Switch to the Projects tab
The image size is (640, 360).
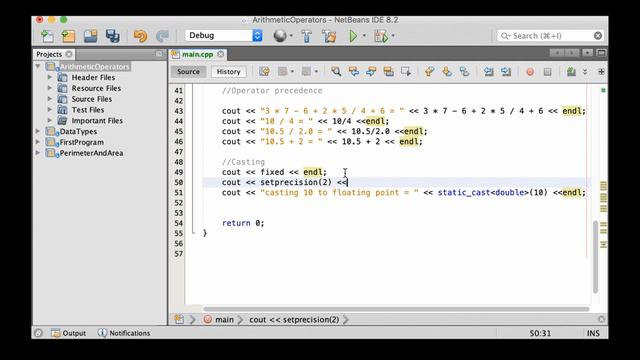click(49, 54)
